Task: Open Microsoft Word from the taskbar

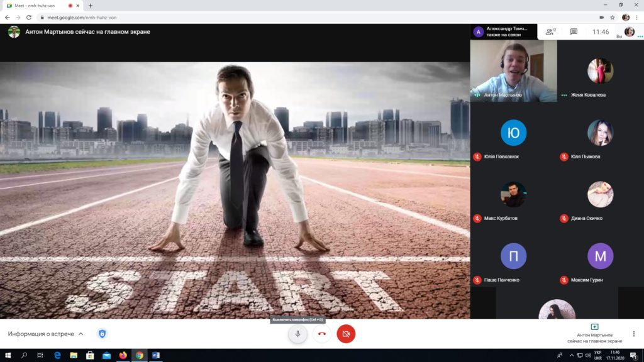Action: click(155, 355)
